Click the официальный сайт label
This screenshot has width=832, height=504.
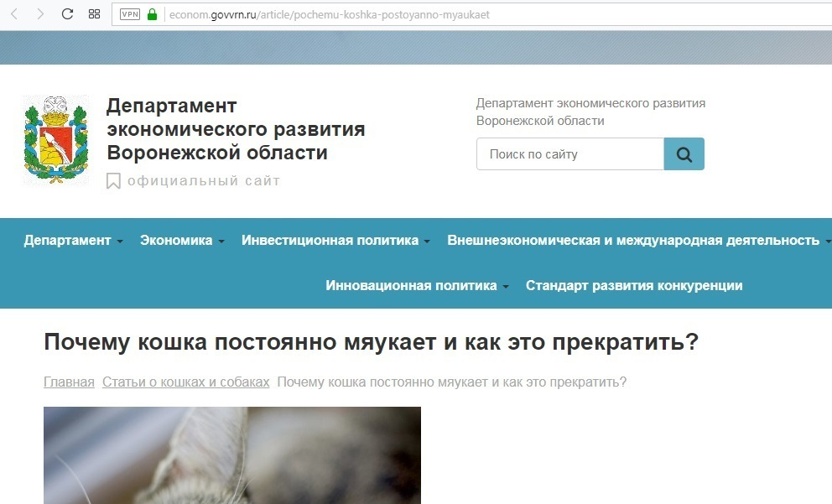(x=204, y=181)
